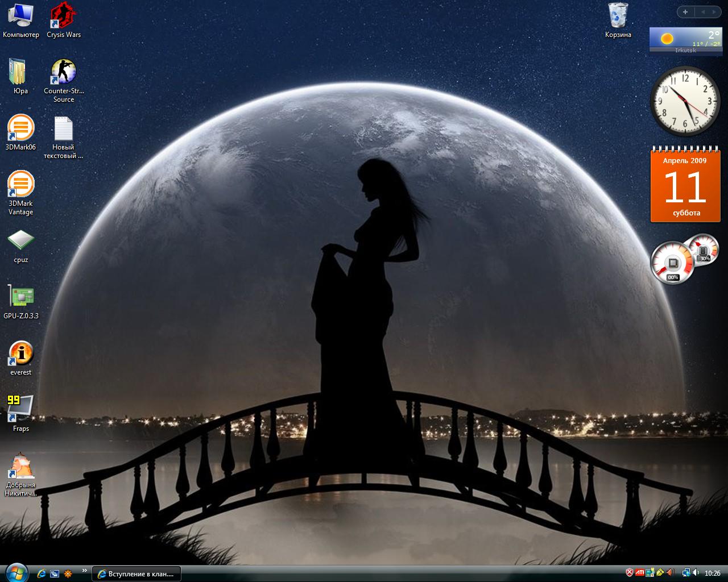The width and height of the screenshot is (728, 582).
Task: Click the Switch between windows Quick Launch icon
Action: (x=55, y=573)
